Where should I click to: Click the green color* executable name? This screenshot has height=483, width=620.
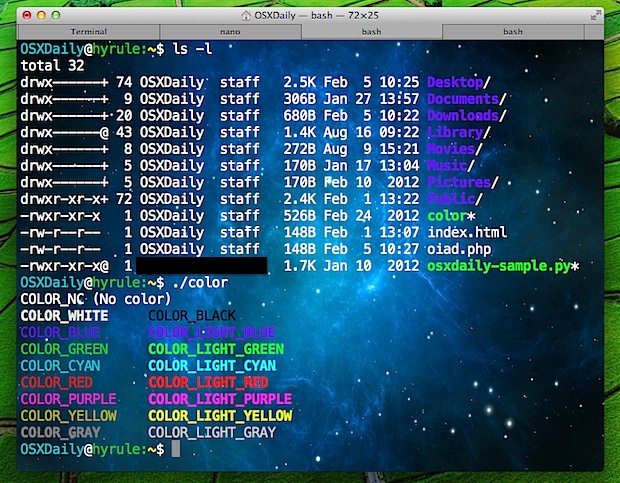coord(451,216)
